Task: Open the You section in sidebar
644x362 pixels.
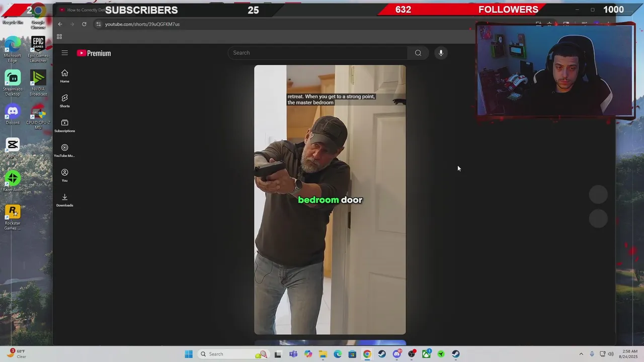Action: [x=64, y=175]
